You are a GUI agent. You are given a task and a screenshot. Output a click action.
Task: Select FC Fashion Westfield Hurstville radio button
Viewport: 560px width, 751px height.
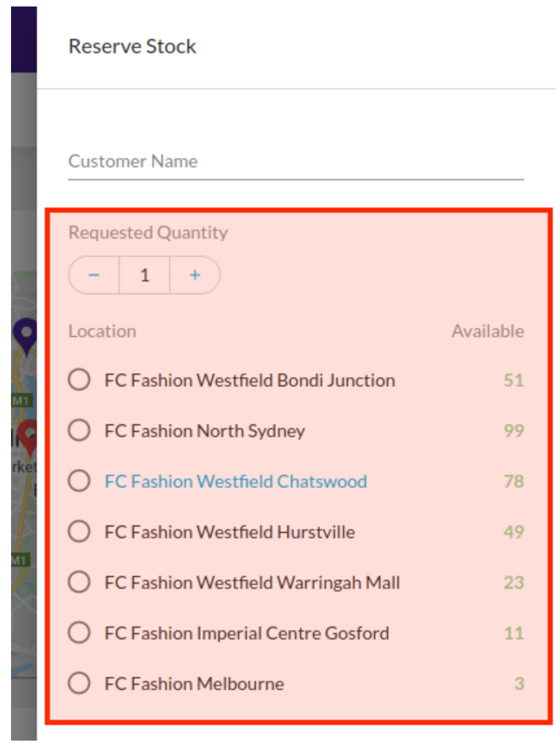(79, 532)
